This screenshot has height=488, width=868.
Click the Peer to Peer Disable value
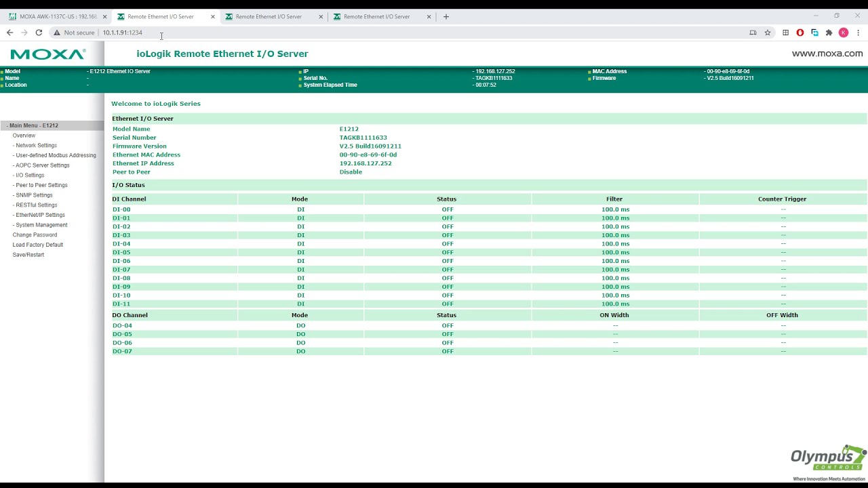(x=351, y=172)
